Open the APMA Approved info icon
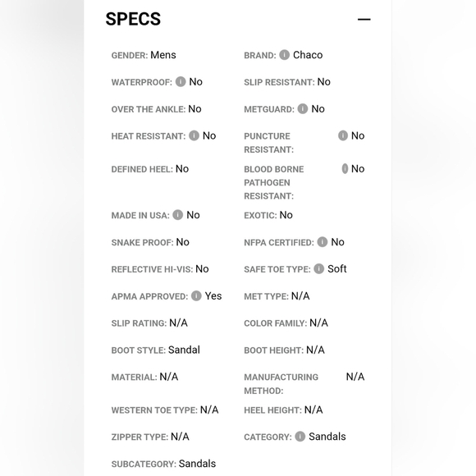 tap(196, 295)
